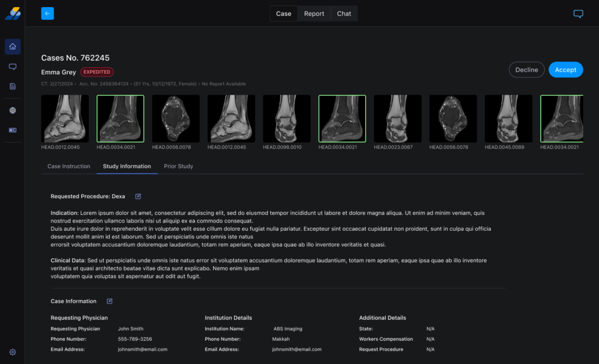Click the chat bubble icon at top right
This screenshot has height=364, width=599.
pyautogui.click(x=578, y=14)
